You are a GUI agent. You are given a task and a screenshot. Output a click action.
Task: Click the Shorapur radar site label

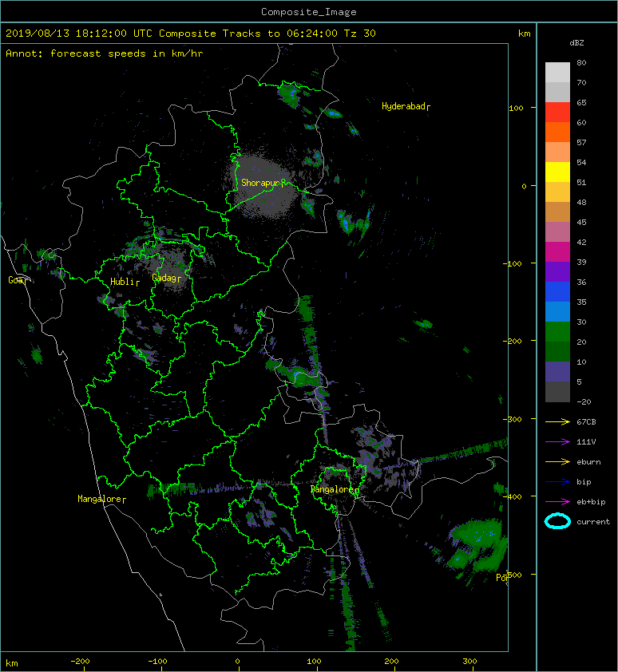coord(260,183)
